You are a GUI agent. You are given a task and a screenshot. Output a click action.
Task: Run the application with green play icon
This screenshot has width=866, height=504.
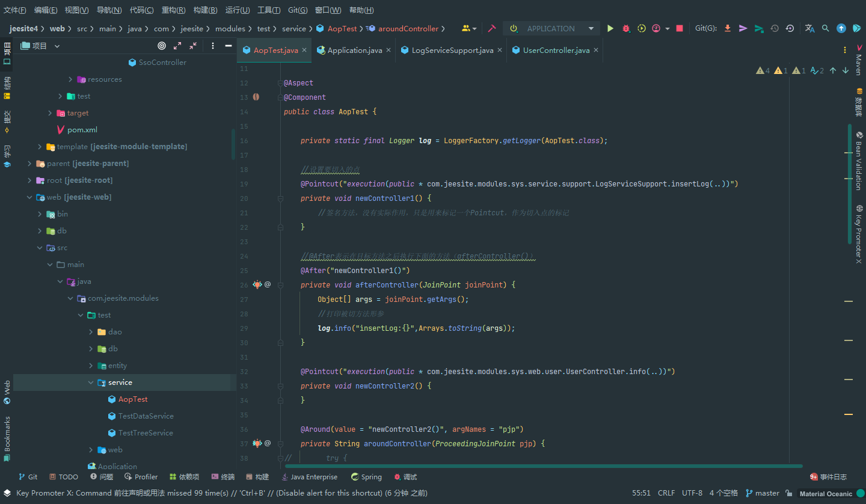click(610, 28)
